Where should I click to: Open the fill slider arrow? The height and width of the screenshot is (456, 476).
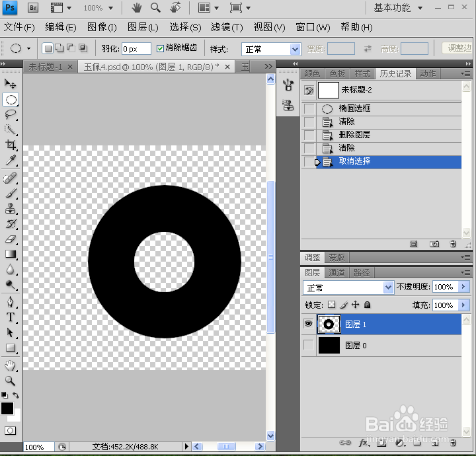(463, 305)
